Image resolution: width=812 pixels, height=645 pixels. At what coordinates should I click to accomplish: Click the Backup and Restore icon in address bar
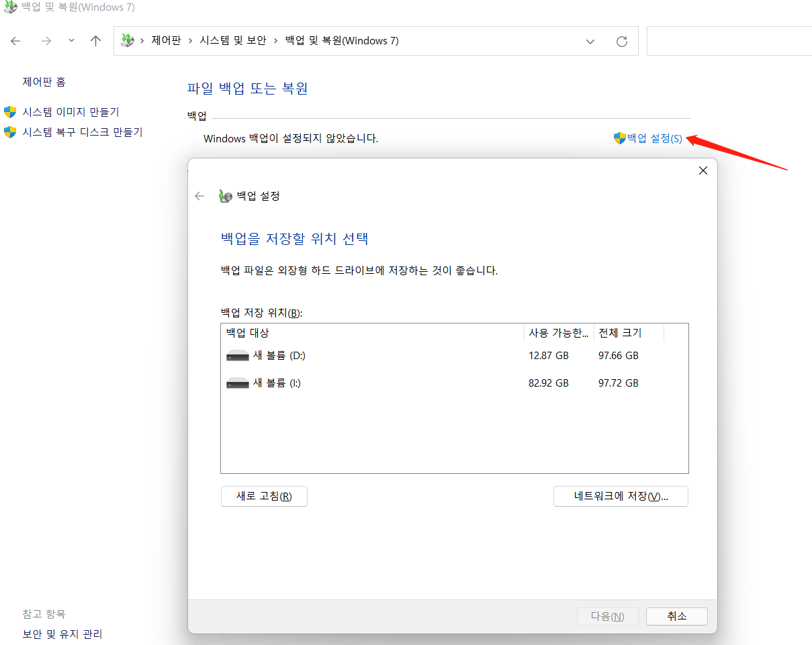pos(127,40)
